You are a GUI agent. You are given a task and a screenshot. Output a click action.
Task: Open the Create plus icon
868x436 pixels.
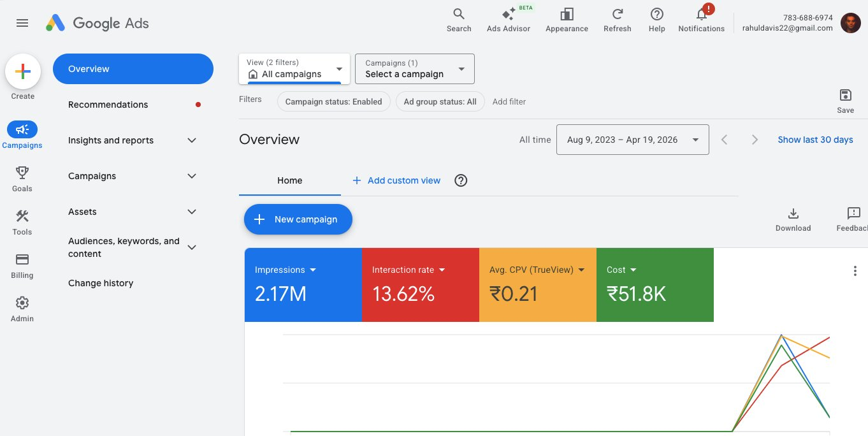(22, 71)
